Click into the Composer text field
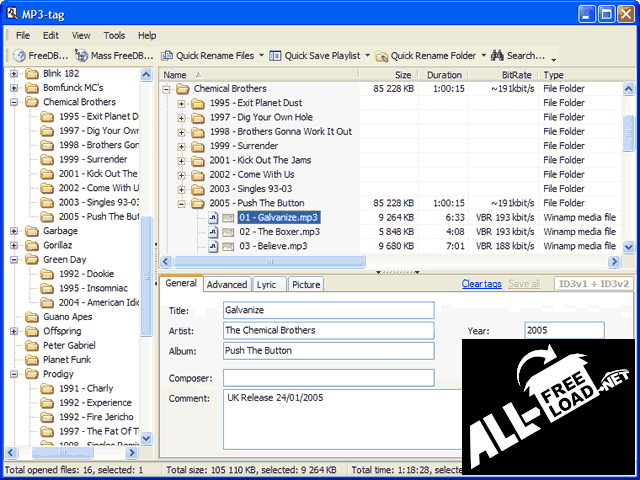The image size is (640, 480). click(x=328, y=378)
